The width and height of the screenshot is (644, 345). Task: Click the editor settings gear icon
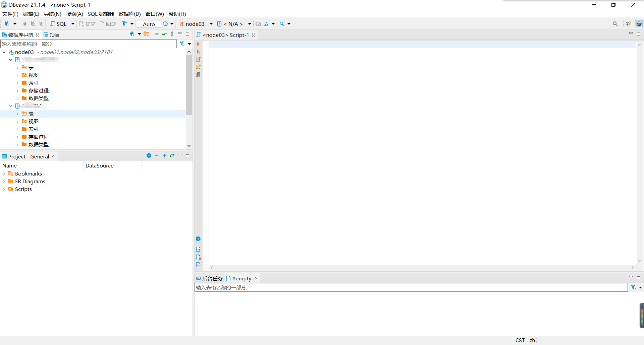tap(198, 239)
